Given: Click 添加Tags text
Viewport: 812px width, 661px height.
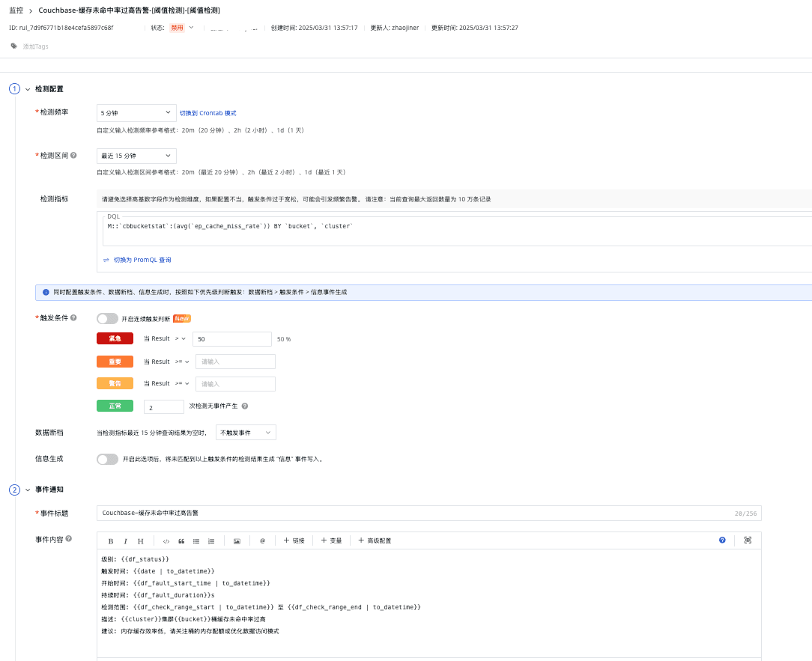Looking at the screenshot, I should coord(36,46).
